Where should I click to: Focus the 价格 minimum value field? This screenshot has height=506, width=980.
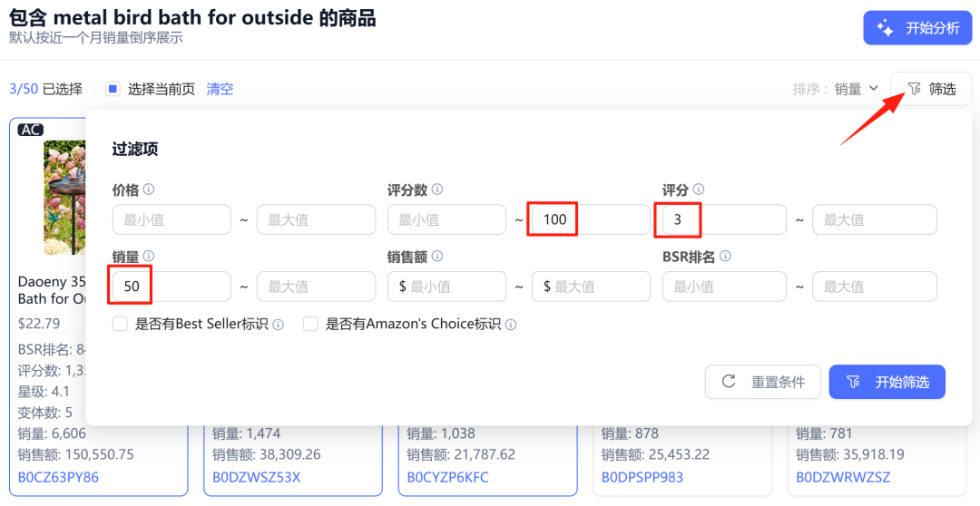171,219
